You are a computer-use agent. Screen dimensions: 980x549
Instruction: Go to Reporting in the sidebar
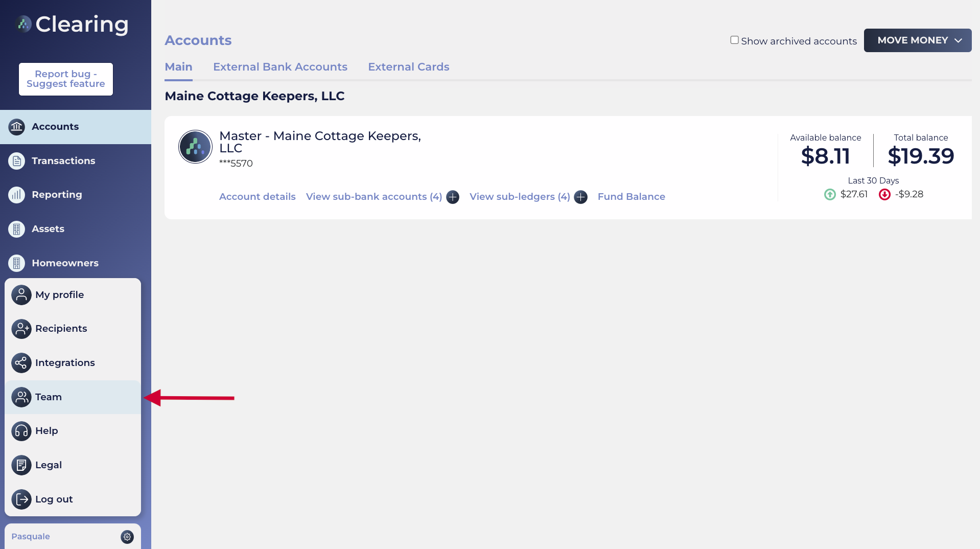click(76, 195)
